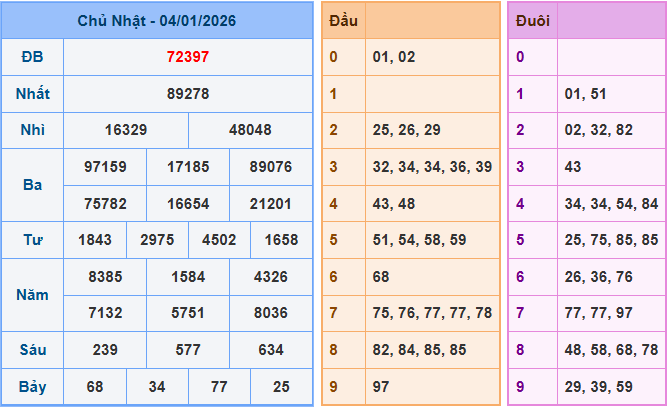
Task: Select third prize number 21201
Action: [270, 203]
